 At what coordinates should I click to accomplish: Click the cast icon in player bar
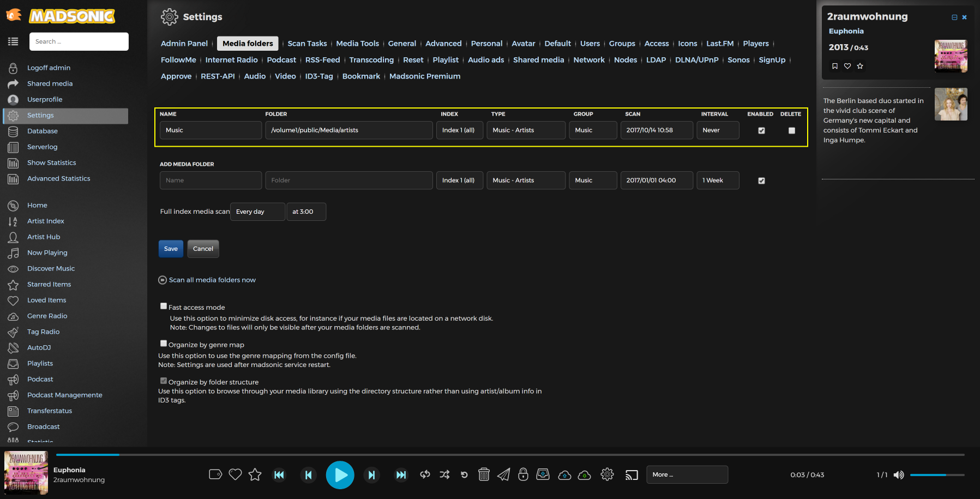click(632, 475)
